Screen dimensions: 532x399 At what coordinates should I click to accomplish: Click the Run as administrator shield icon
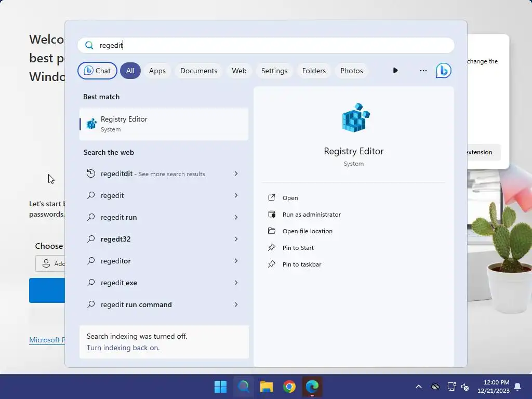[x=272, y=214]
